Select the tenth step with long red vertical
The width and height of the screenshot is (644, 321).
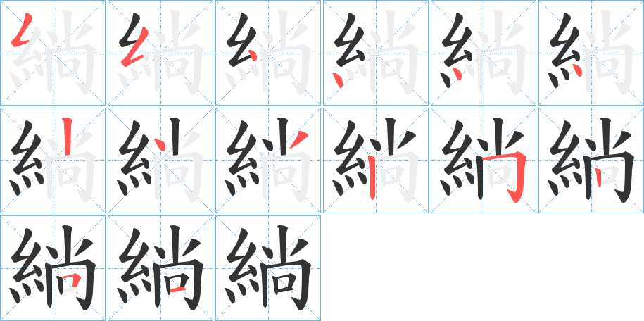(376, 160)
